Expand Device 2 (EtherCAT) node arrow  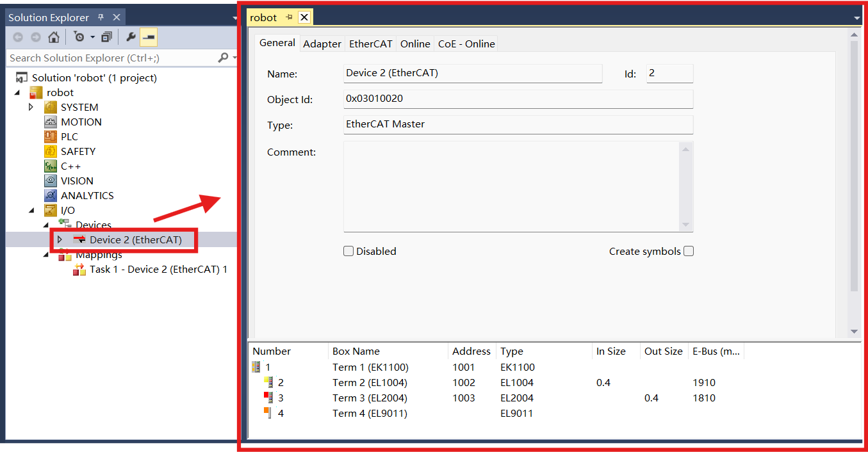(60, 239)
